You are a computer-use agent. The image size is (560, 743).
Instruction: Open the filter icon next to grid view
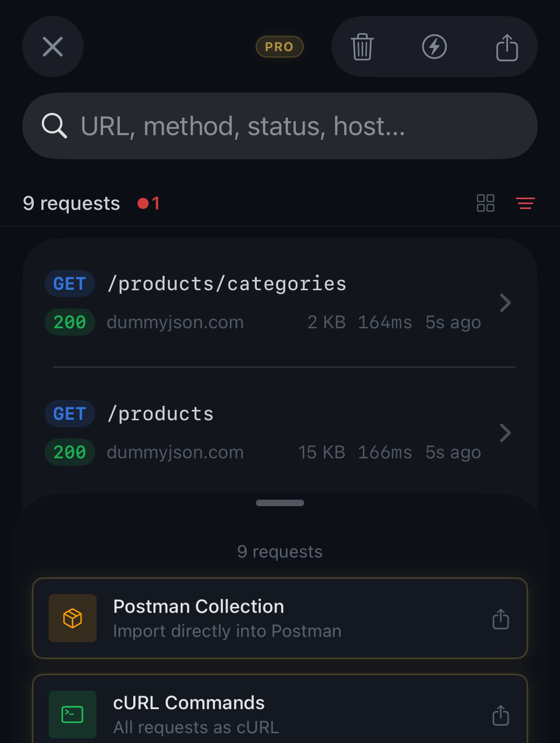click(525, 203)
